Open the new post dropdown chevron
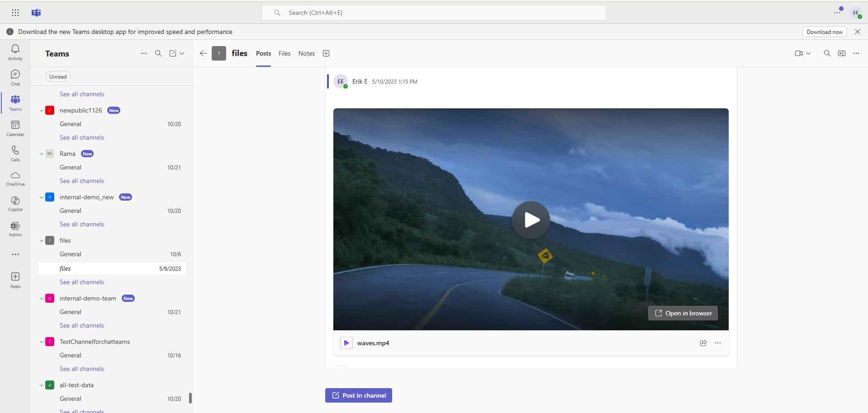The image size is (868, 413). coord(182,53)
